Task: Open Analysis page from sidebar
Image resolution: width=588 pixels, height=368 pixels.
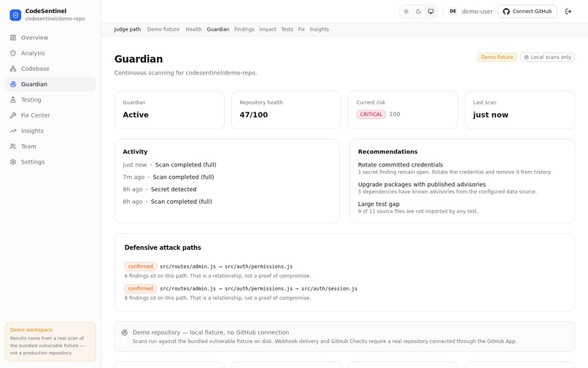Action: coord(50,53)
